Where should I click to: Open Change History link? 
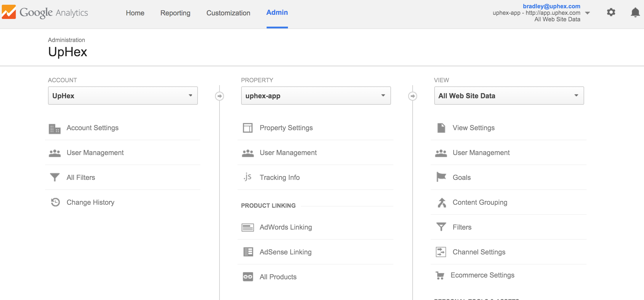point(90,202)
